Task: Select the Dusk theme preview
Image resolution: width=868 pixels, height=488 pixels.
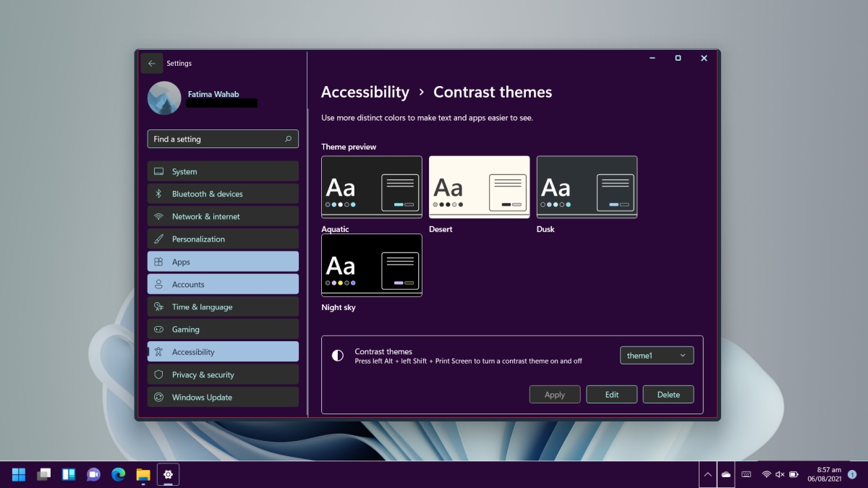Action: 587,187
